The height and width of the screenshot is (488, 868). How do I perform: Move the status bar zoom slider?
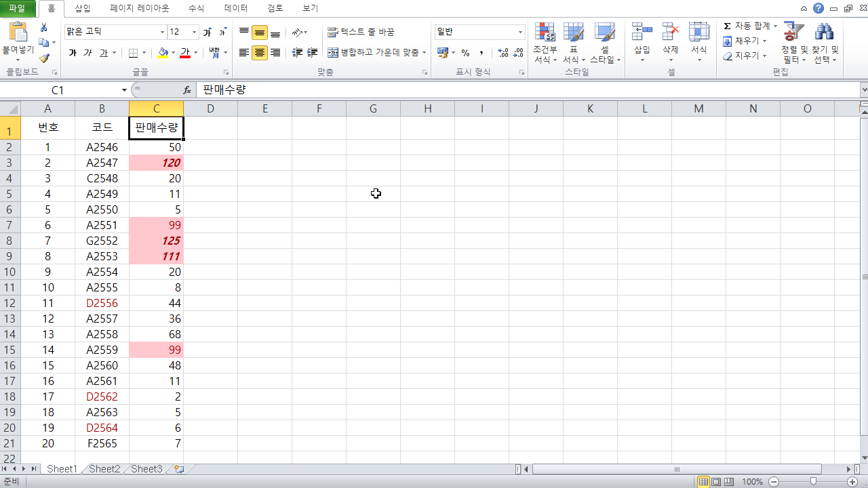[x=814, y=481]
